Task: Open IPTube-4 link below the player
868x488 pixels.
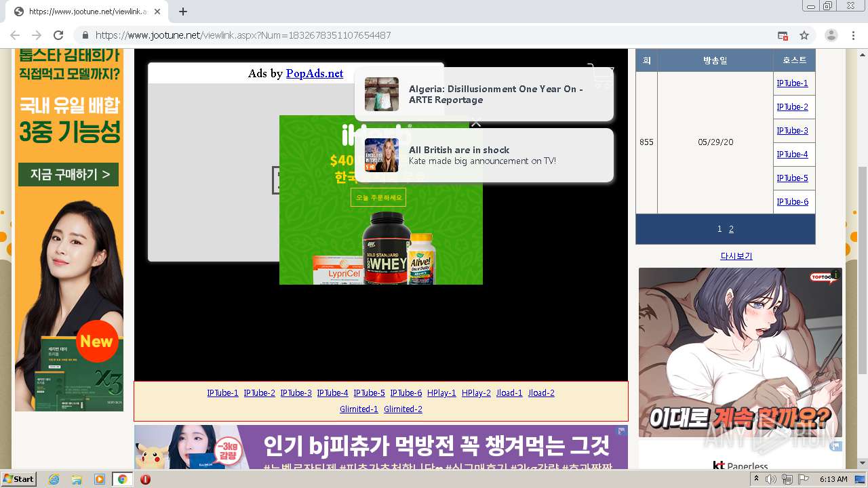Action: pyautogui.click(x=332, y=393)
